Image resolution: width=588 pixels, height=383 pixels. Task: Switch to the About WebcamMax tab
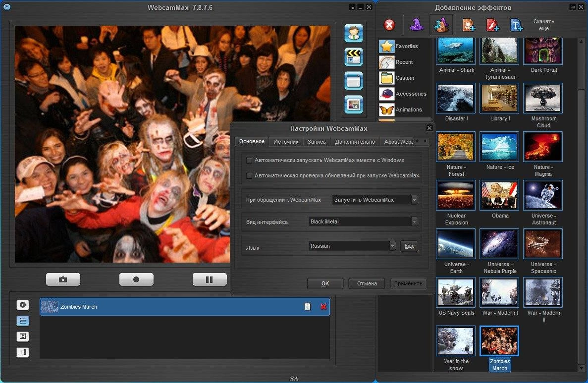click(398, 142)
